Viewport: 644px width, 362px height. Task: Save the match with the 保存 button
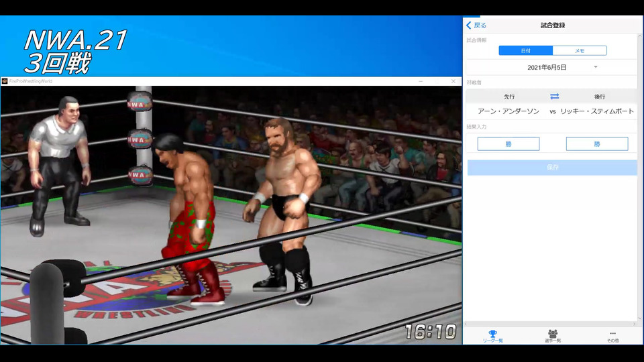[552, 168]
